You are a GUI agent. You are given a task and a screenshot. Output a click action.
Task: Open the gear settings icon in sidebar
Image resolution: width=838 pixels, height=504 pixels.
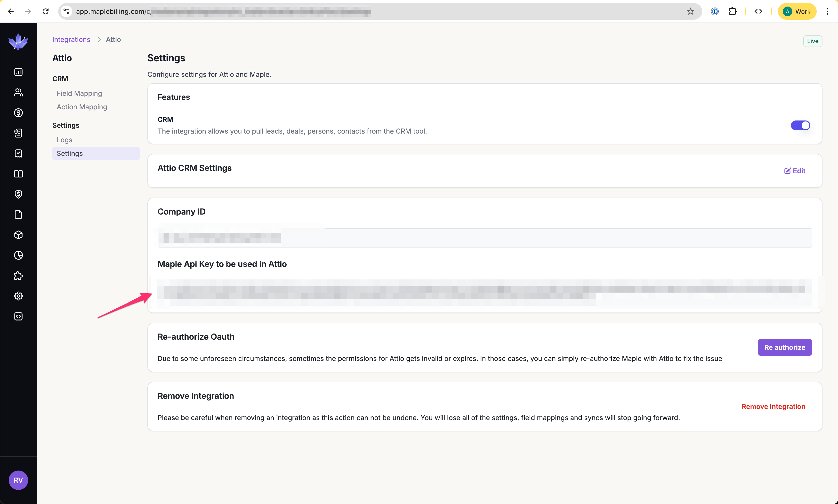pos(18,296)
